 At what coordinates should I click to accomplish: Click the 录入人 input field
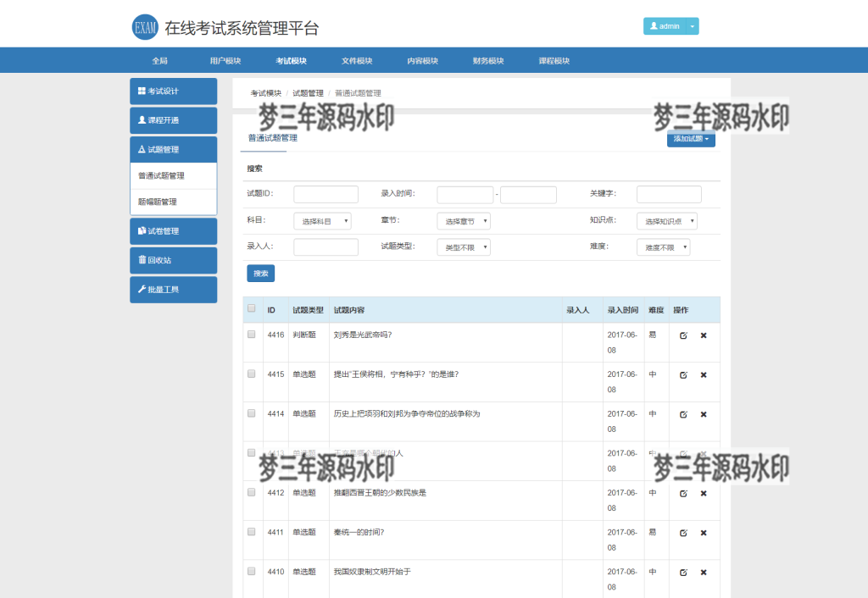click(325, 246)
